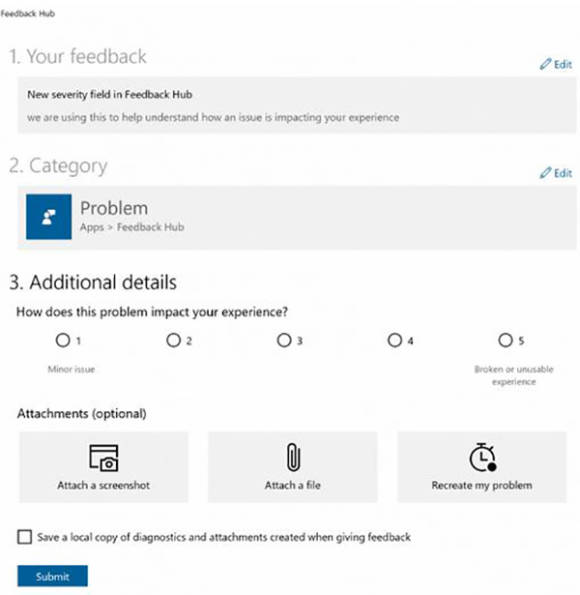This screenshot has height=595, width=580.
Task: Submit the feedback
Action: pos(52,576)
